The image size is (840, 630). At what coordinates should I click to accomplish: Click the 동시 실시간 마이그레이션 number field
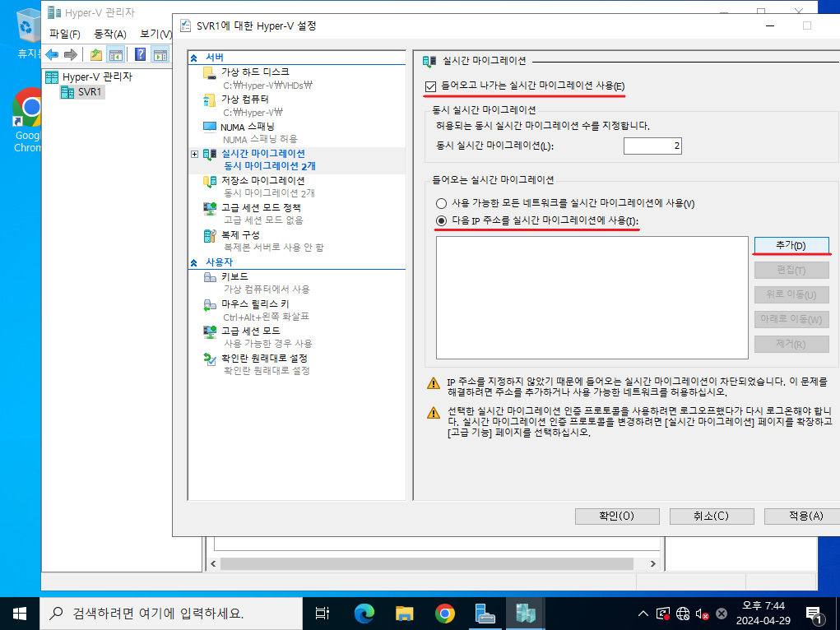coord(652,146)
